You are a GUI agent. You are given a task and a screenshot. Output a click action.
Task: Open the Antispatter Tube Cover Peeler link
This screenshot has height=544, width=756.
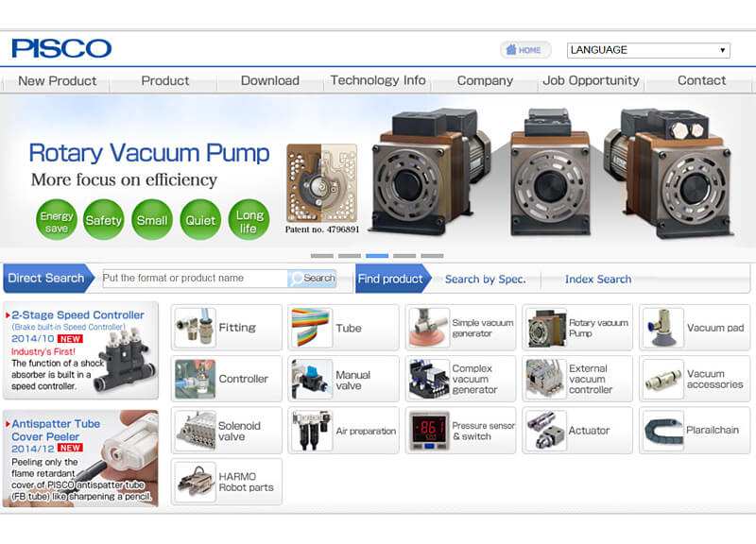coord(56,431)
